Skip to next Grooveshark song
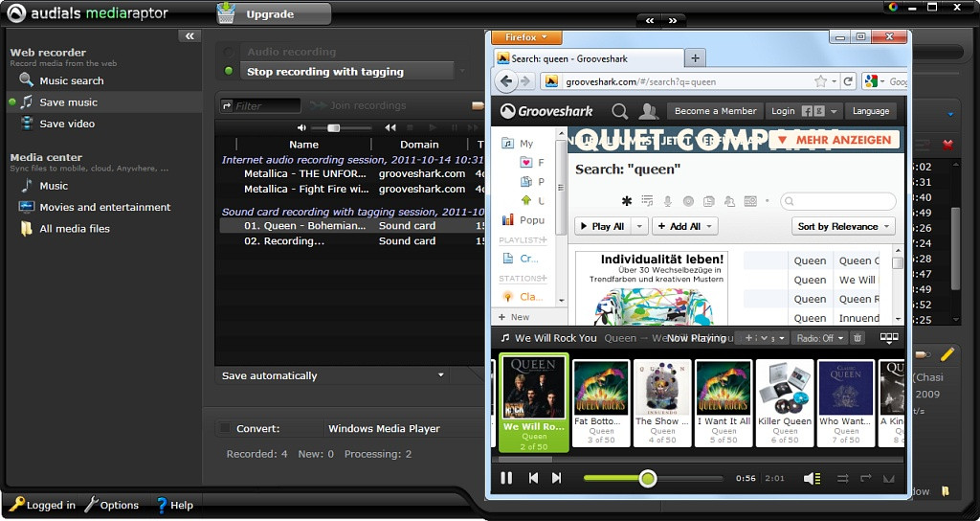 pyautogui.click(x=556, y=478)
